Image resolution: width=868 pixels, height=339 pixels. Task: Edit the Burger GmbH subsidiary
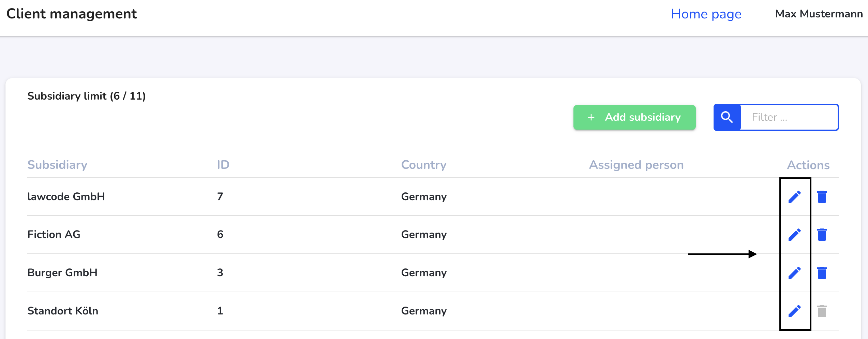794,273
